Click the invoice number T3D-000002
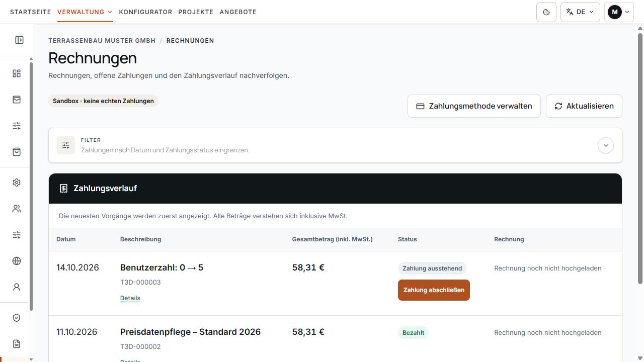Image resolution: width=644 pixels, height=362 pixels. coord(140,346)
